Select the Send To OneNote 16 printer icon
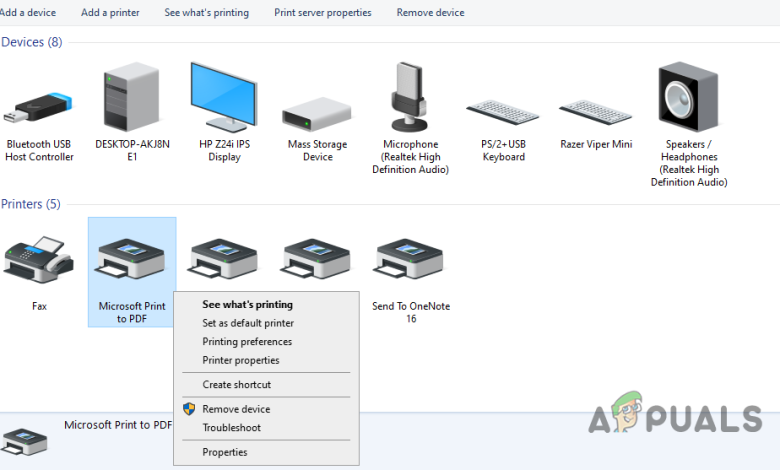 pos(410,259)
